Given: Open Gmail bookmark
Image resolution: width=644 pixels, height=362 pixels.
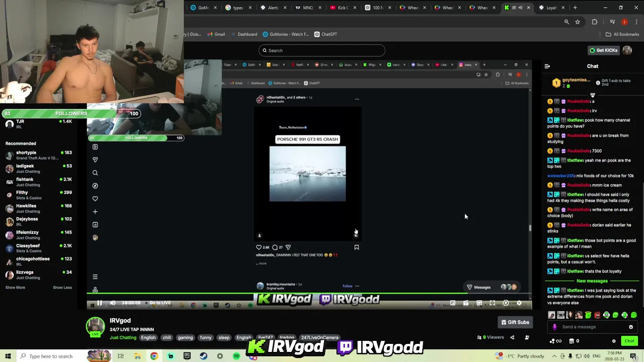Looking at the screenshot, I should tap(216, 34).
